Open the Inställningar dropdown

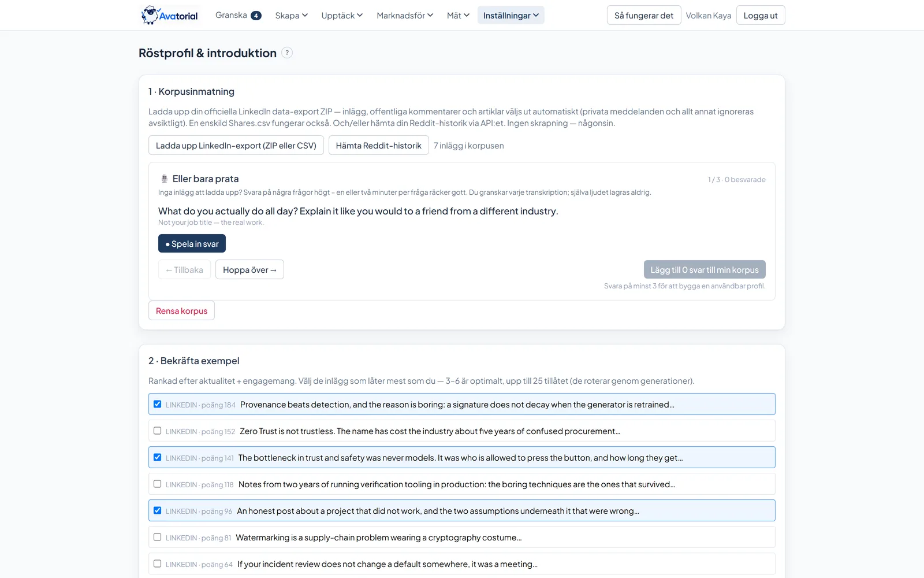[511, 16]
